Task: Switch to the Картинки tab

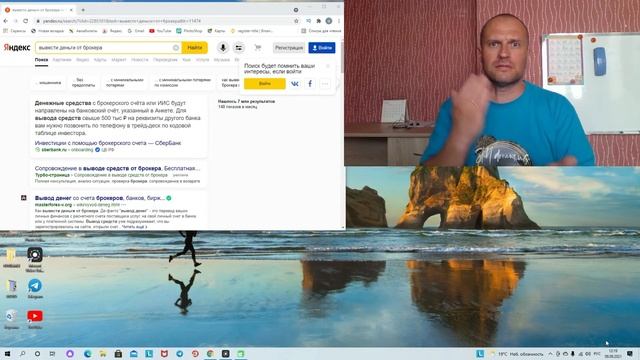Action: [62, 60]
